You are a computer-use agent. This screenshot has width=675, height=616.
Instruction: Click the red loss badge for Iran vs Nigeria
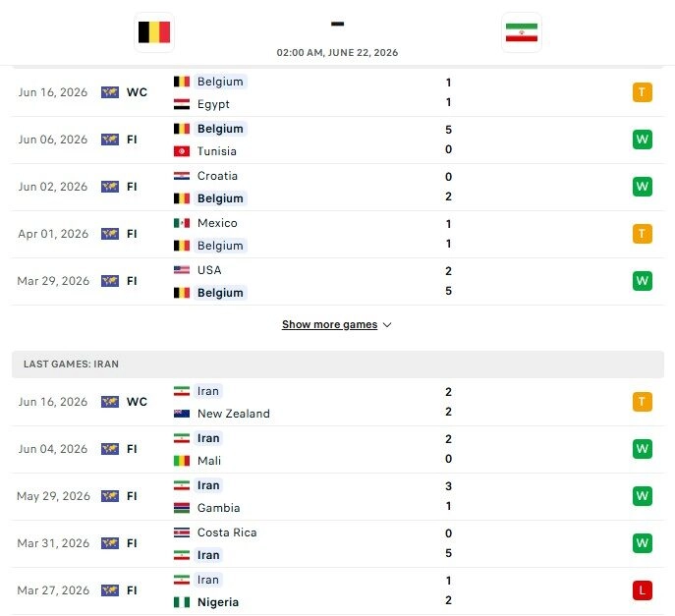(x=642, y=590)
